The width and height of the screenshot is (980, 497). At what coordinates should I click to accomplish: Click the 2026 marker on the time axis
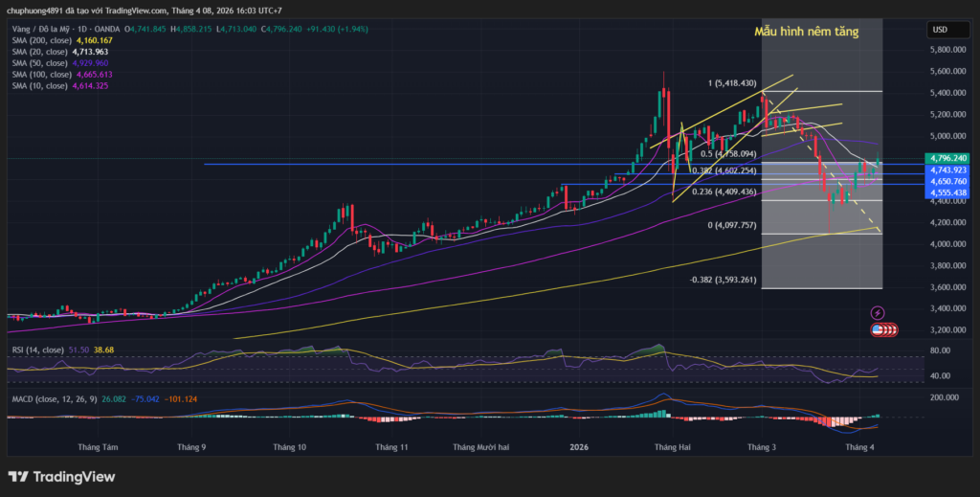pos(578,447)
